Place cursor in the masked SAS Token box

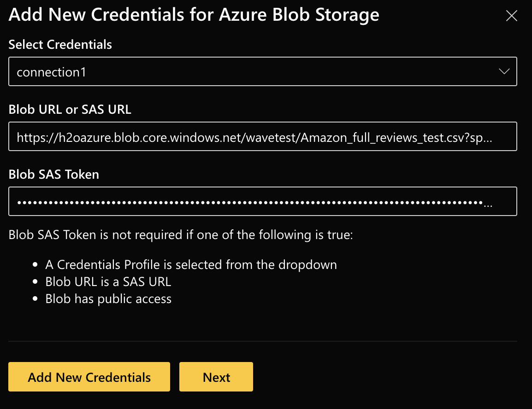click(263, 201)
